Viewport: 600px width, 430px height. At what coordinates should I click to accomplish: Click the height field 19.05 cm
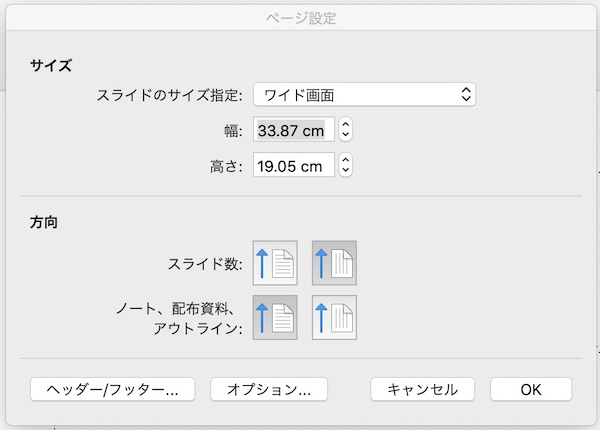pyautogui.click(x=293, y=165)
